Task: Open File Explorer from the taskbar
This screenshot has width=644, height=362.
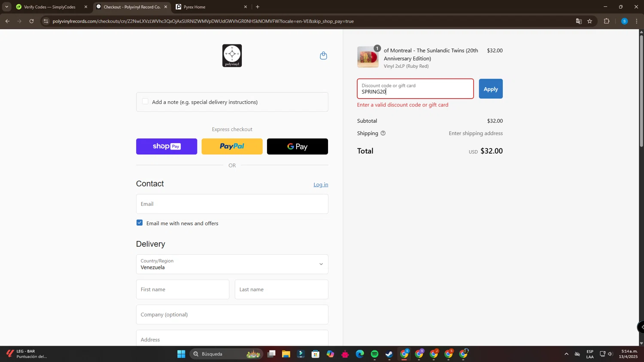Action: coord(286,354)
